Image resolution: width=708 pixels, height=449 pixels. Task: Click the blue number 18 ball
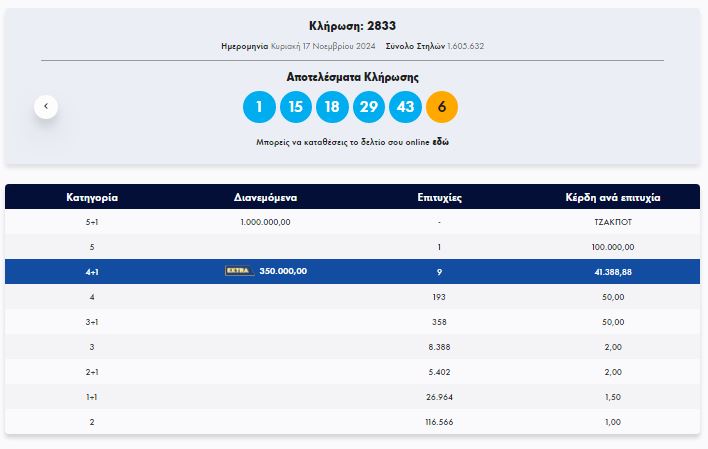332,107
